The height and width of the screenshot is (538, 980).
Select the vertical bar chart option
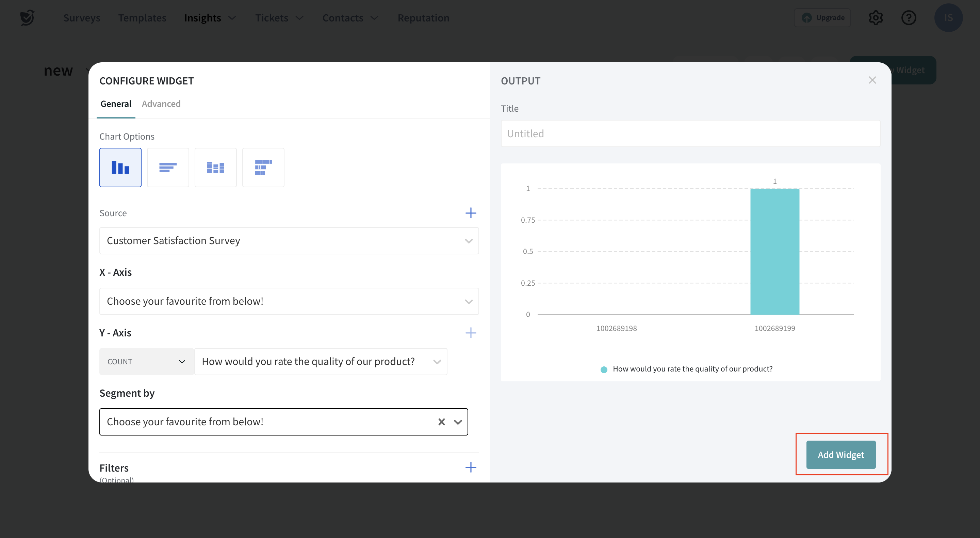point(120,168)
